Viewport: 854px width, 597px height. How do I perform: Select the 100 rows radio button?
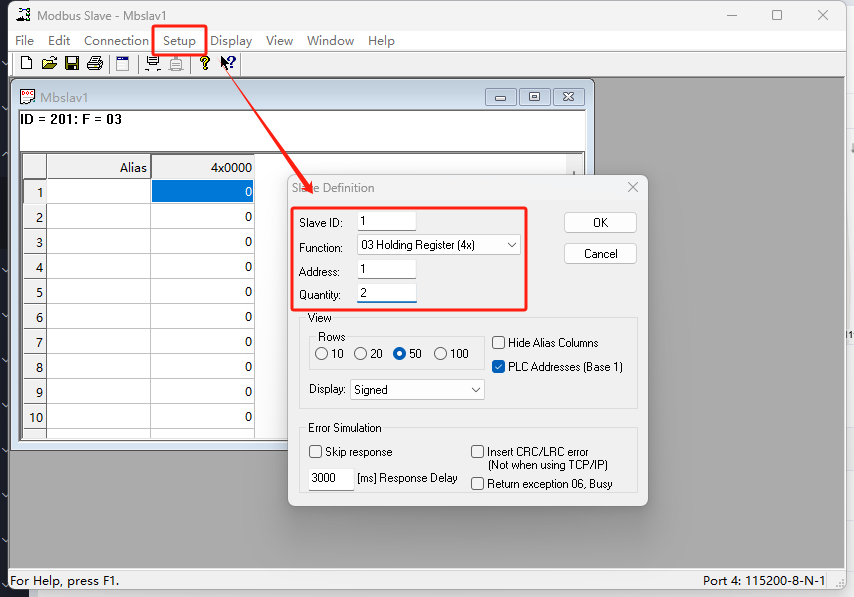[441, 353]
